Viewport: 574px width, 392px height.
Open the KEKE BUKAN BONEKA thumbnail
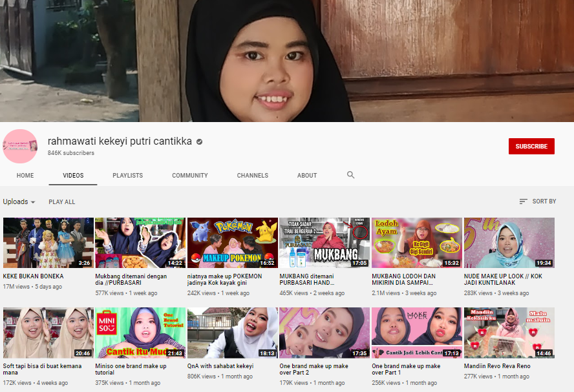click(48, 243)
